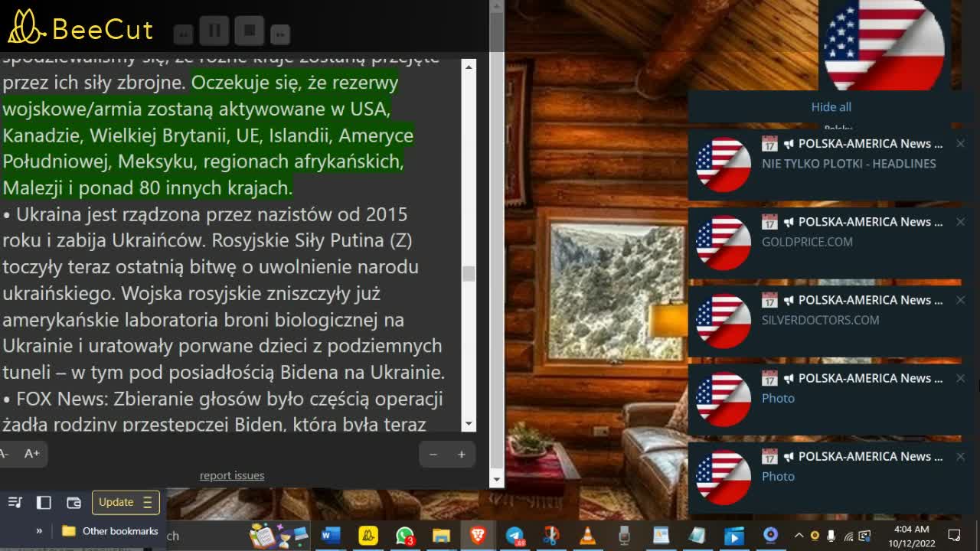The image size is (980, 551).
Task: Open the Other bookmarks folder
Action: [x=110, y=530]
